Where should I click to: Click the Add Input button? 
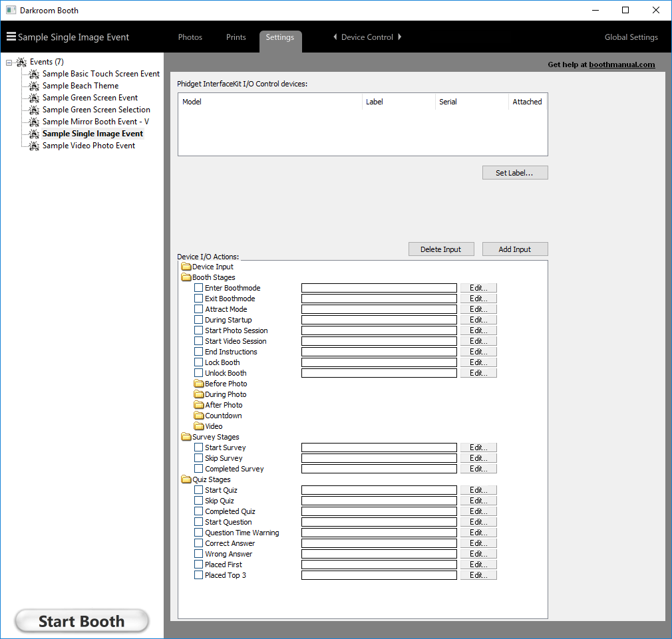tap(515, 249)
